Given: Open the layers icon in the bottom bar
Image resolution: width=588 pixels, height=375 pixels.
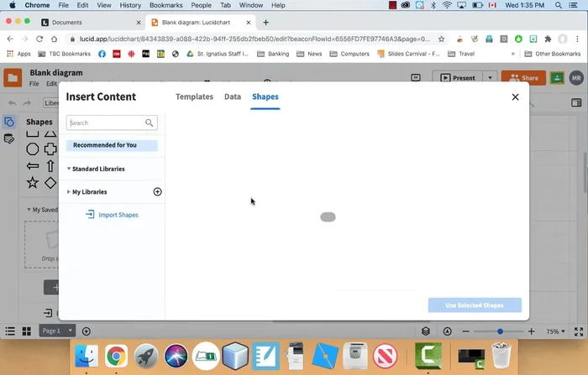Looking at the screenshot, I should (x=426, y=331).
